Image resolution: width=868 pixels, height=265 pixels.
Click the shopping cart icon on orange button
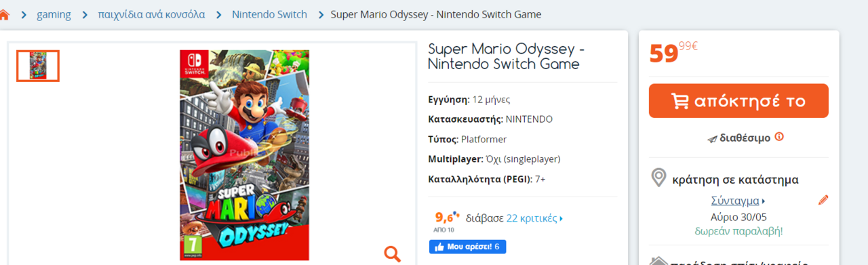(x=679, y=101)
